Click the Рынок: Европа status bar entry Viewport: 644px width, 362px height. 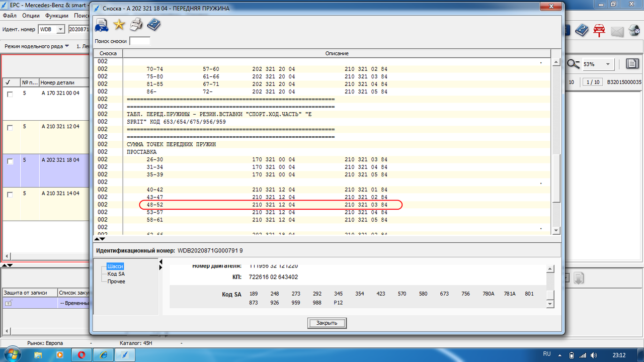coord(45,343)
